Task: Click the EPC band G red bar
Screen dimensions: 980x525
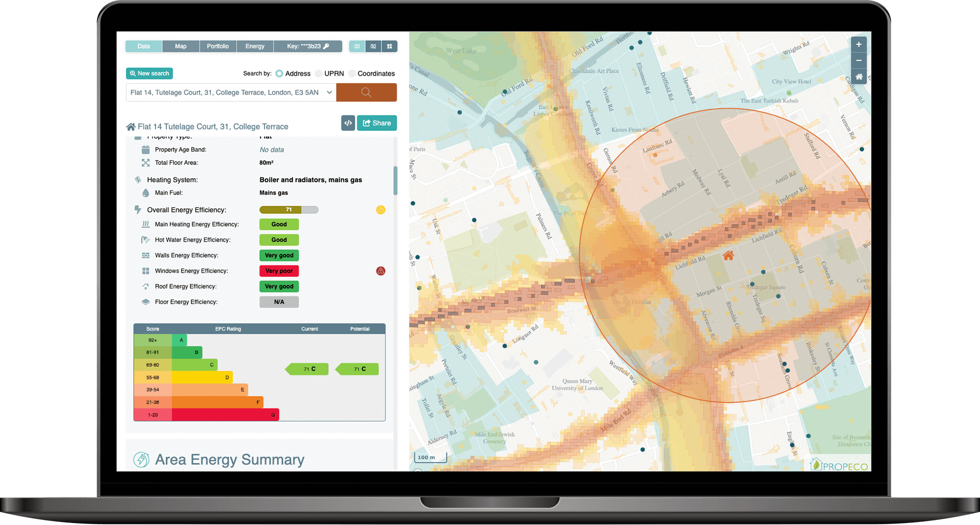Action: click(226, 415)
